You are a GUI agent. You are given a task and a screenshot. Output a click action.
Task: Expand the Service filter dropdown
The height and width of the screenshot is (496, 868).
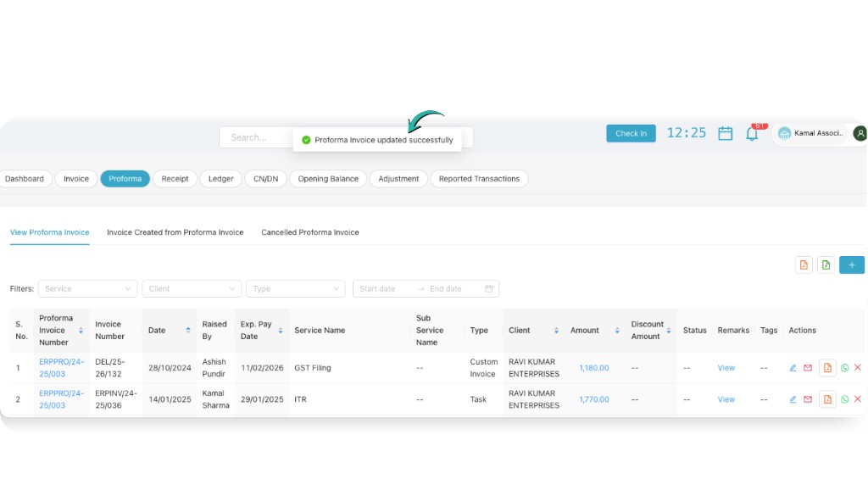[87, 289]
